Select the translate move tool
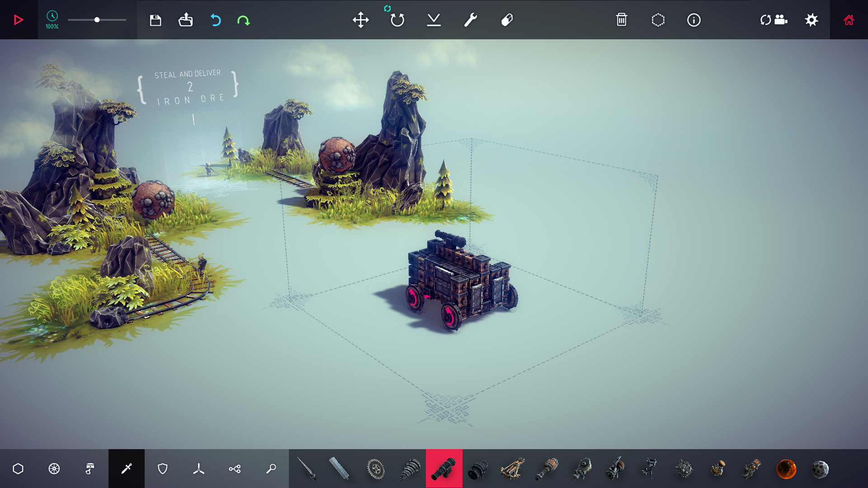The height and width of the screenshot is (488, 868). [x=361, y=20]
